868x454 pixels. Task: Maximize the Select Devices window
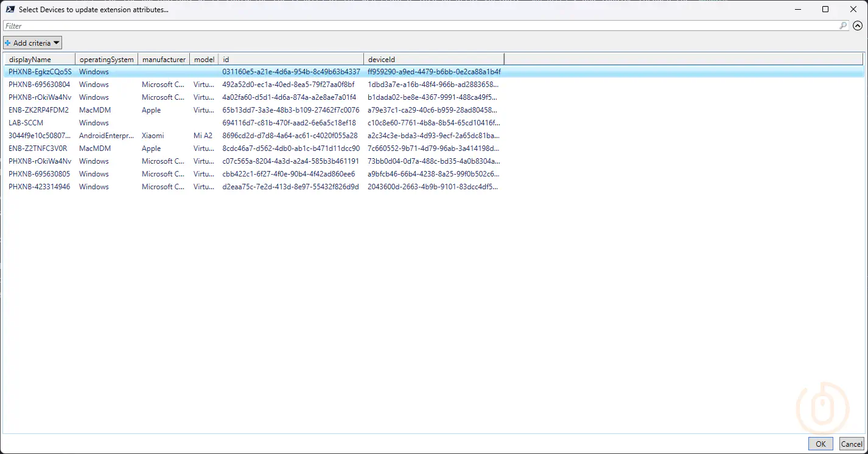click(x=825, y=9)
